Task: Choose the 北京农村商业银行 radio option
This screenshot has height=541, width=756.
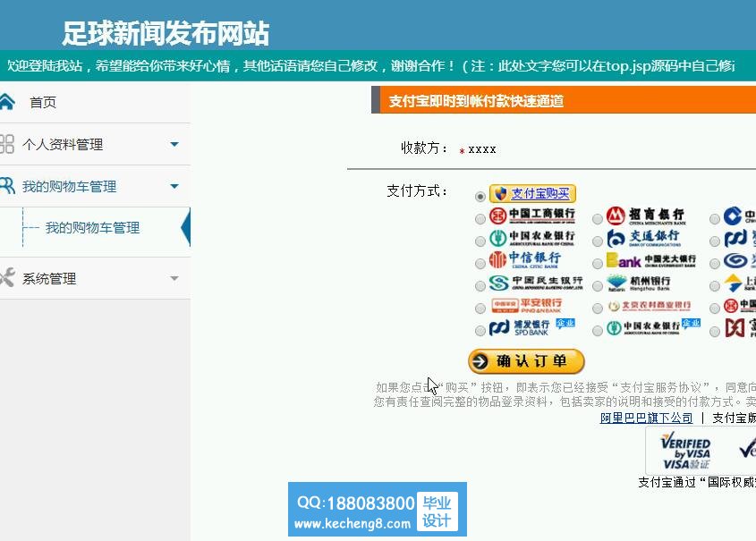Action: (x=598, y=309)
